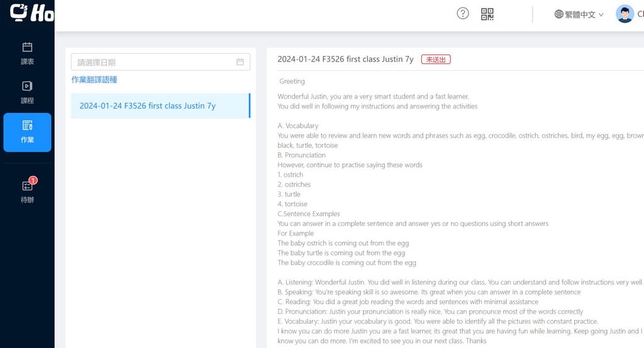Click the 'Greeting' text
The width and height of the screenshot is (644, 348).
click(292, 81)
